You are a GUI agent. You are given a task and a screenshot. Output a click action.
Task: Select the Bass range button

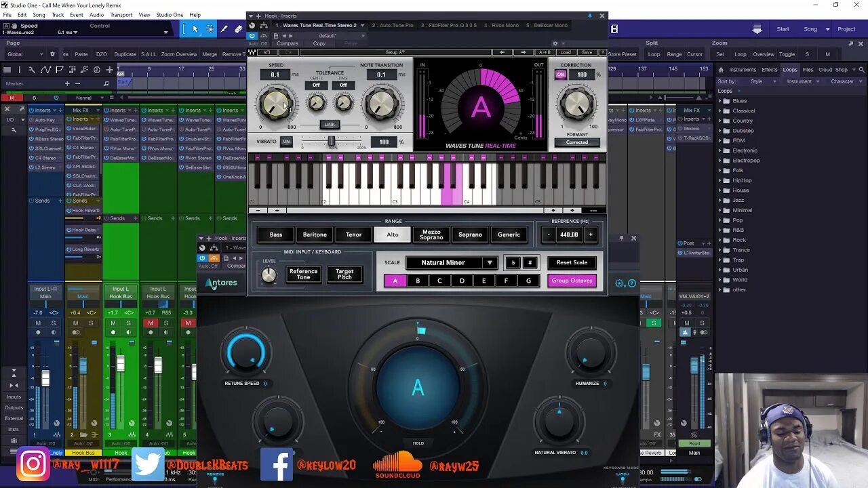276,235
